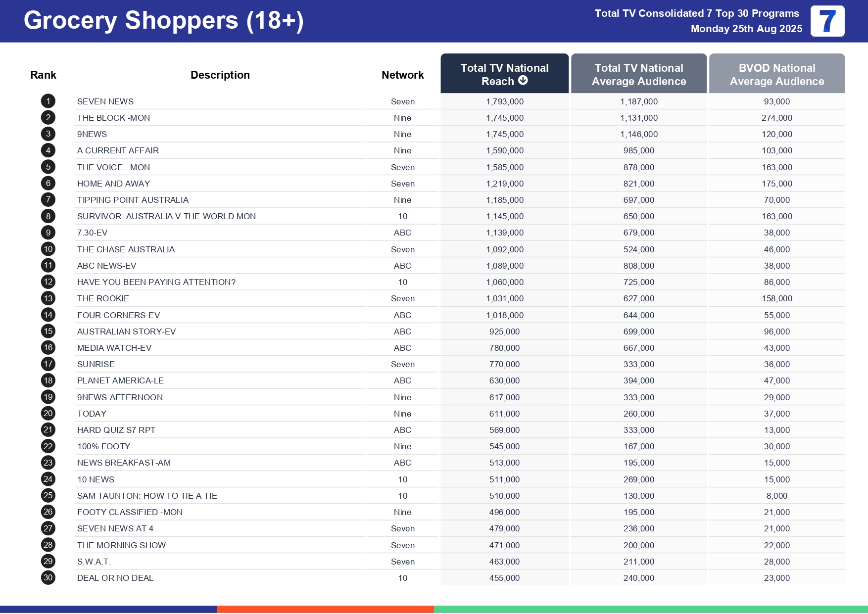Click the orange segment of footer bar

pos(325,610)
